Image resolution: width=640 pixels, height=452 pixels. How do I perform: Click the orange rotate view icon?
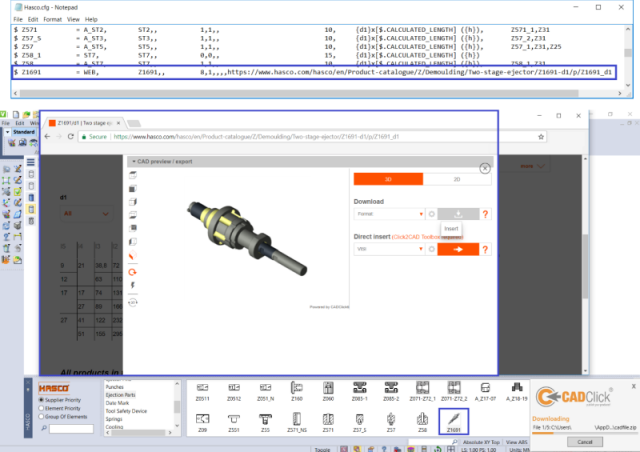point(133,271)
